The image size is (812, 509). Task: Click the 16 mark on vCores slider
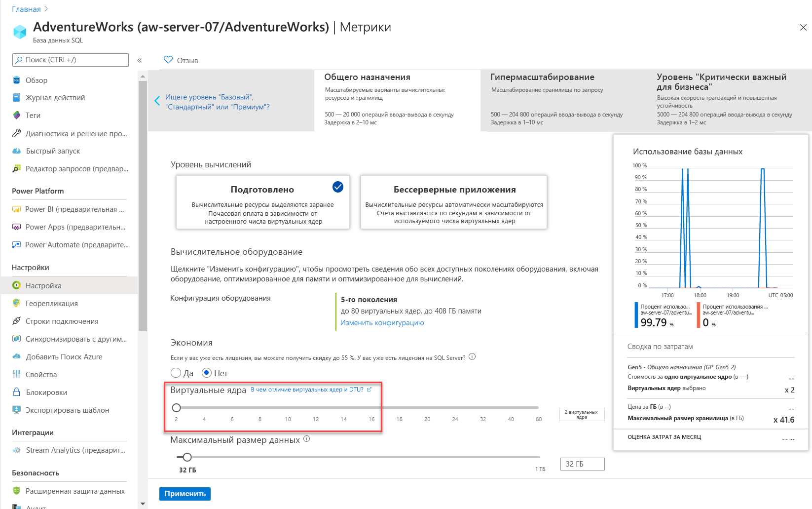(371, 419)
